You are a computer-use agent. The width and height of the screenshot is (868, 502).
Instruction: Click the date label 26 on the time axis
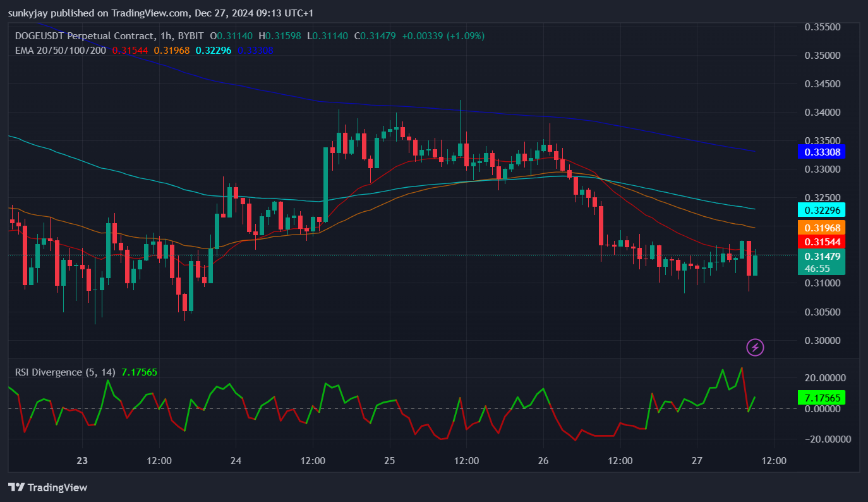(543, 461)
